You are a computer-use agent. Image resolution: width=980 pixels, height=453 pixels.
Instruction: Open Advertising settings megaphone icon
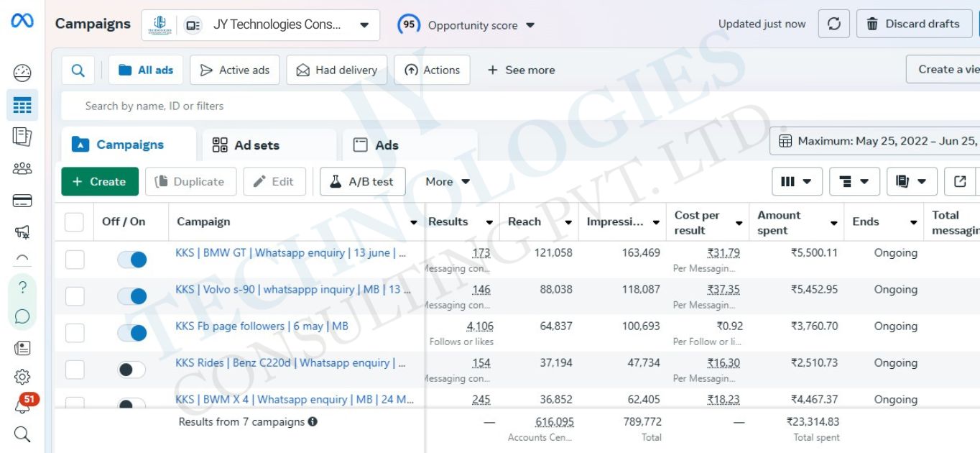click(x=22, y=232)
